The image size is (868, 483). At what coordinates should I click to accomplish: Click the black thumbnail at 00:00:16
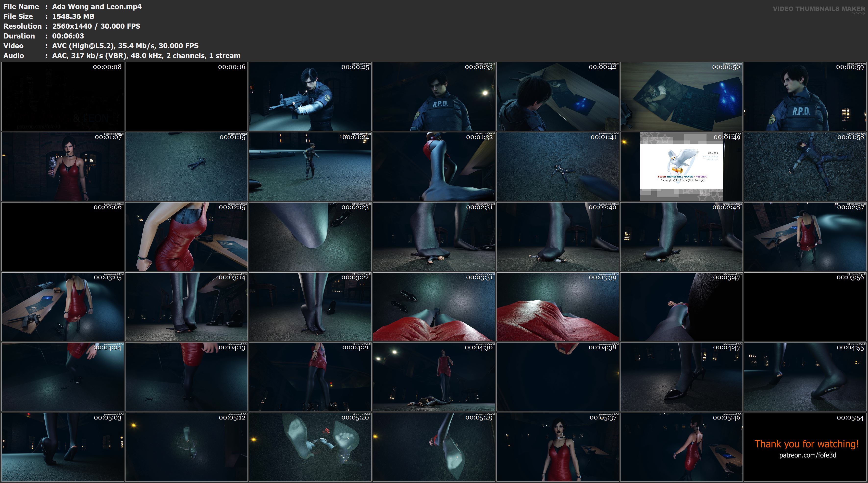click(x=186, y=96)
